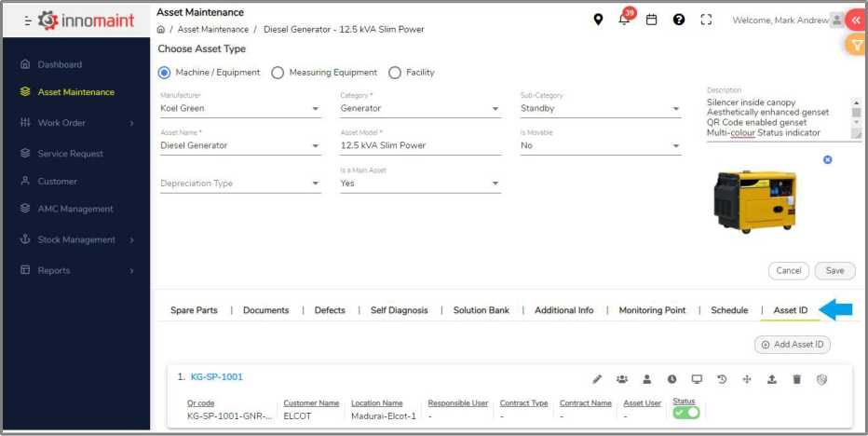Open the notifications bell icon
Screen dimensions: 868x436
[x=624, y=20]
